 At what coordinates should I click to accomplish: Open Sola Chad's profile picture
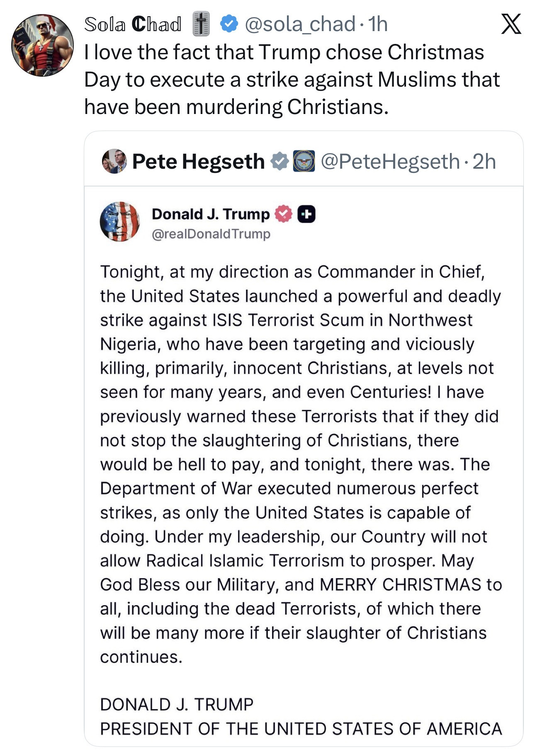[x=42, y=46]
